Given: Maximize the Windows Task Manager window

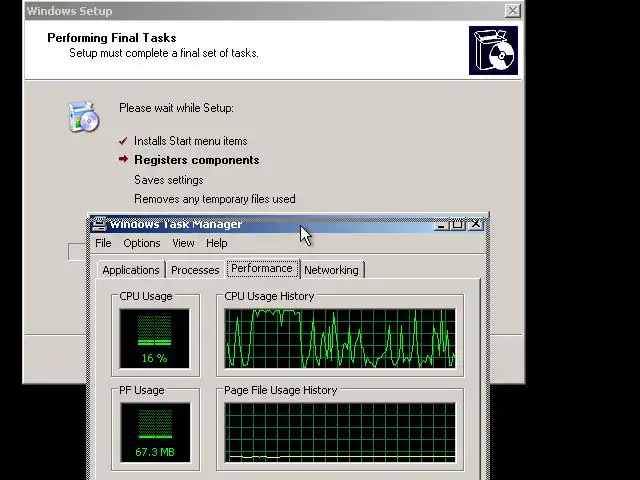Looking at the screenshot, I should [x=457, y=224].
